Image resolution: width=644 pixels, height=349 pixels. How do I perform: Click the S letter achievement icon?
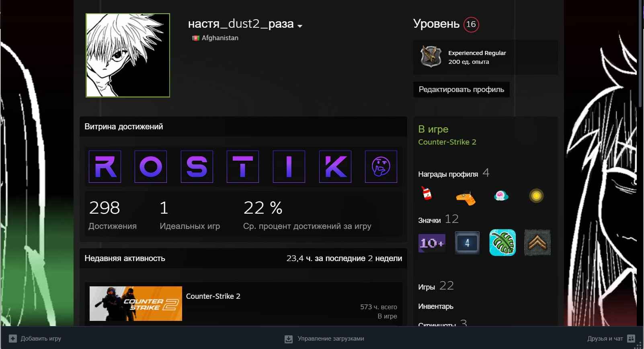197,167
